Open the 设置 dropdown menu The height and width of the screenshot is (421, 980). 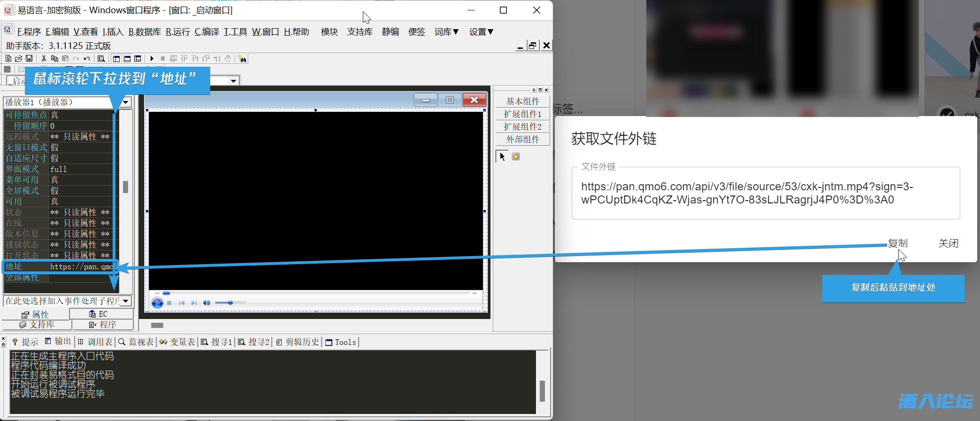(481, 32)
